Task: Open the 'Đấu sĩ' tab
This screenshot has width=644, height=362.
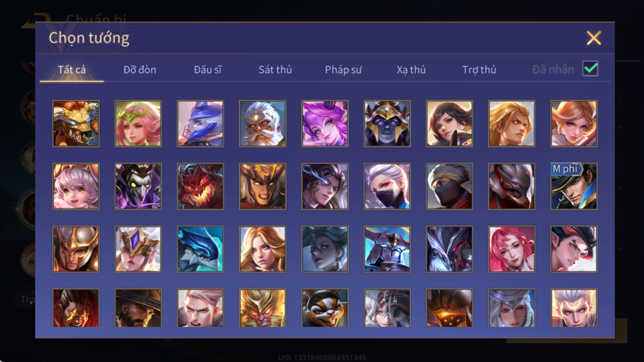Action: [x=208, y=70]
